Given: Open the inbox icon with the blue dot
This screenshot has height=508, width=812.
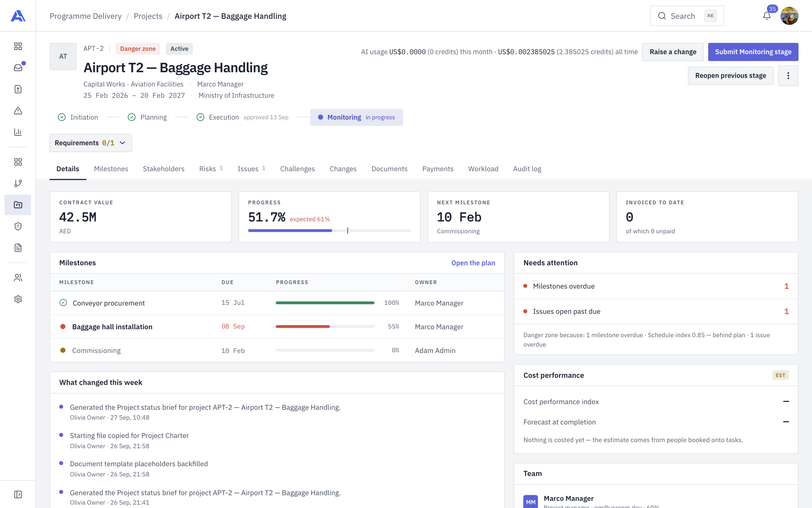Looking at the screenshot, I should coord(18,68).
